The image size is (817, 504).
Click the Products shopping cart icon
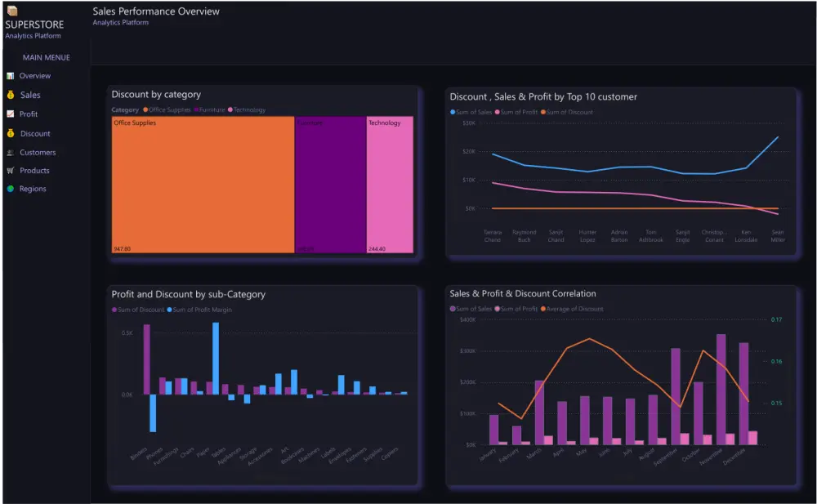(x=10, y=171)
